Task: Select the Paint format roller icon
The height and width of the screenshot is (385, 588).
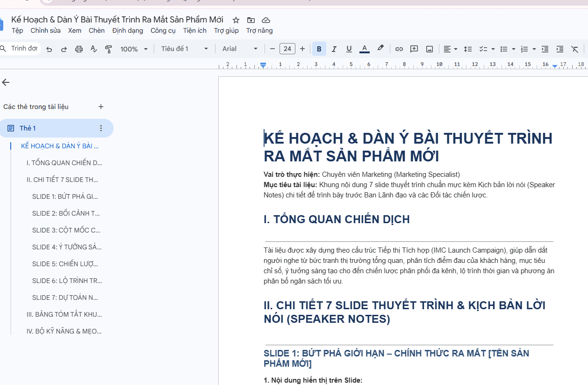Action: (108, 49)
